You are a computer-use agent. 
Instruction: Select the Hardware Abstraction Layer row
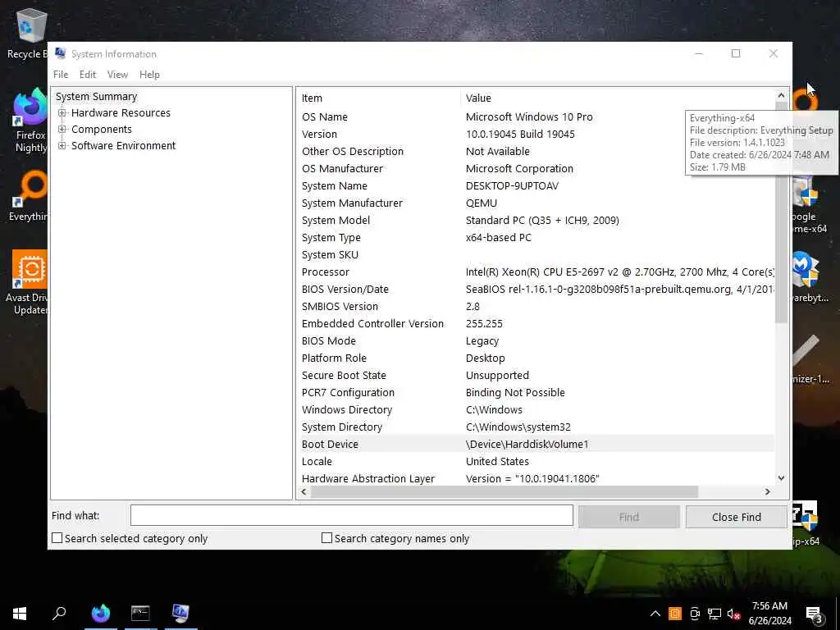point(536,478)
